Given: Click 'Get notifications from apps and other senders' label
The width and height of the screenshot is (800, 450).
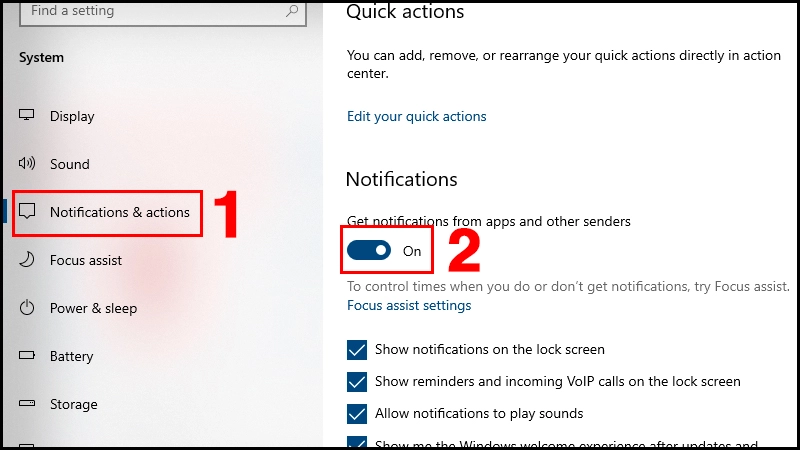Looking at the screenshot, I should pyautogui.click(x=489, y=221).
